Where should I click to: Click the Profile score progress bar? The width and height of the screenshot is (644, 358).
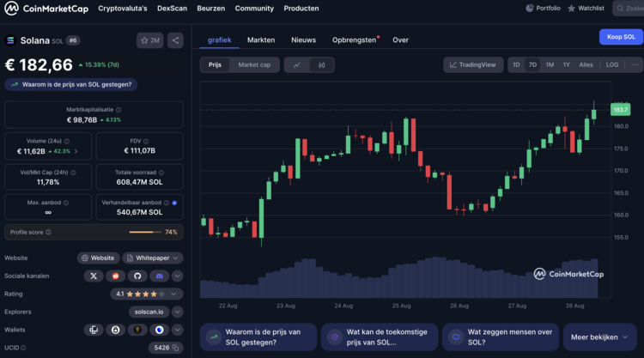coord(145,232)
